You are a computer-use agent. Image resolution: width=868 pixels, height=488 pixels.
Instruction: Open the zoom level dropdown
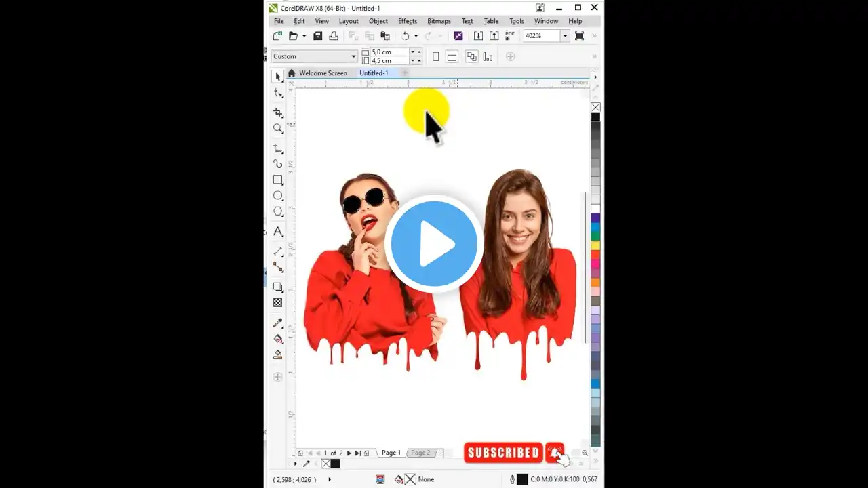(565, 35)
